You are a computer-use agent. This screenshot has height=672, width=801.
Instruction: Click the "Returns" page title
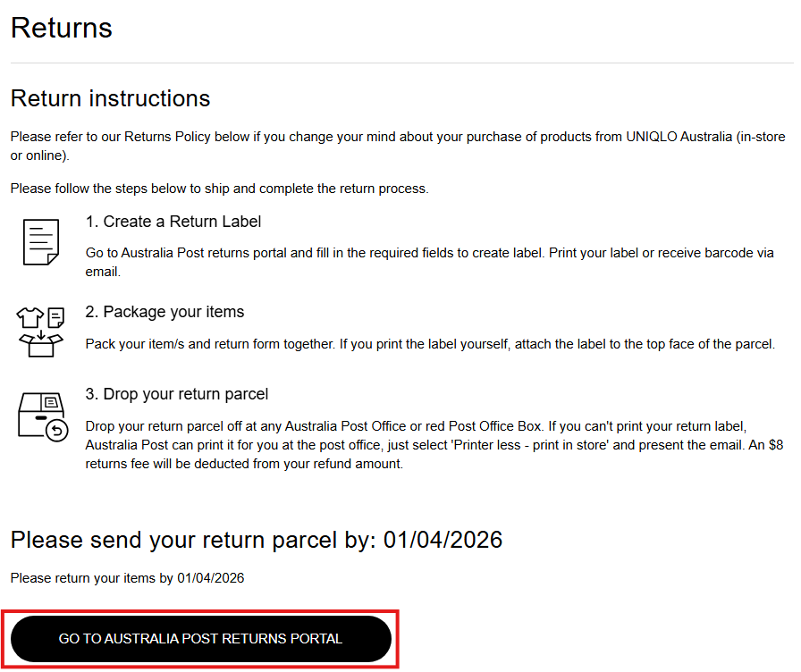click(62, 28)
